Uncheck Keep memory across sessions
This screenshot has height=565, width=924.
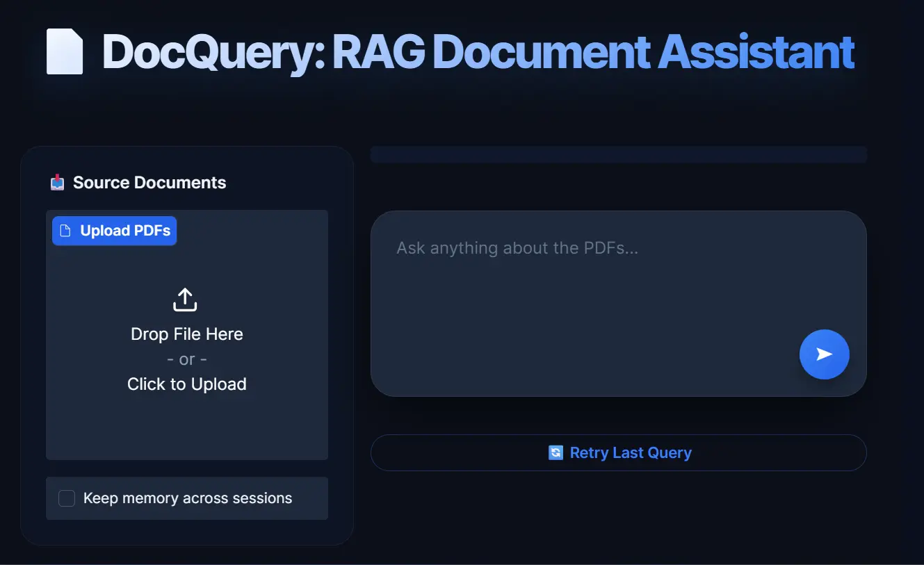(x=66, y=498)
